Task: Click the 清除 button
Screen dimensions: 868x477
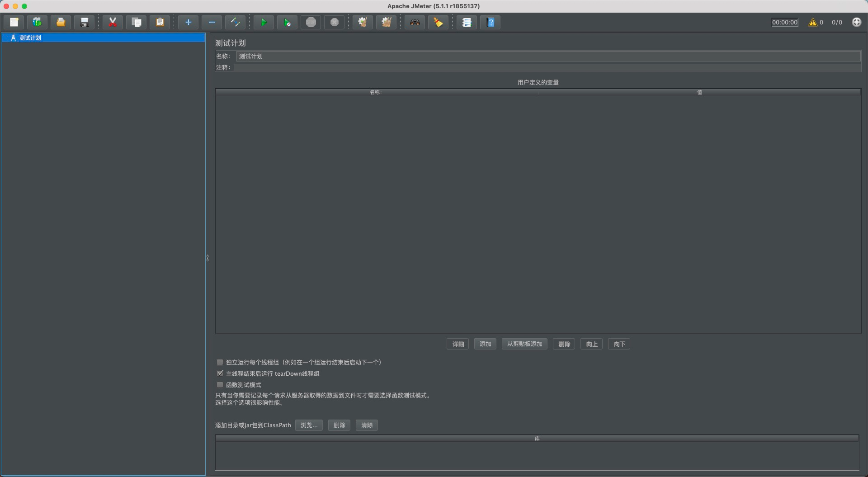Action: (x=367, y=425)
